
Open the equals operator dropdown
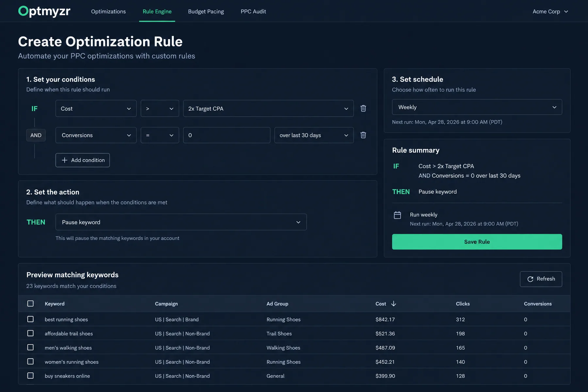[160, 135]
